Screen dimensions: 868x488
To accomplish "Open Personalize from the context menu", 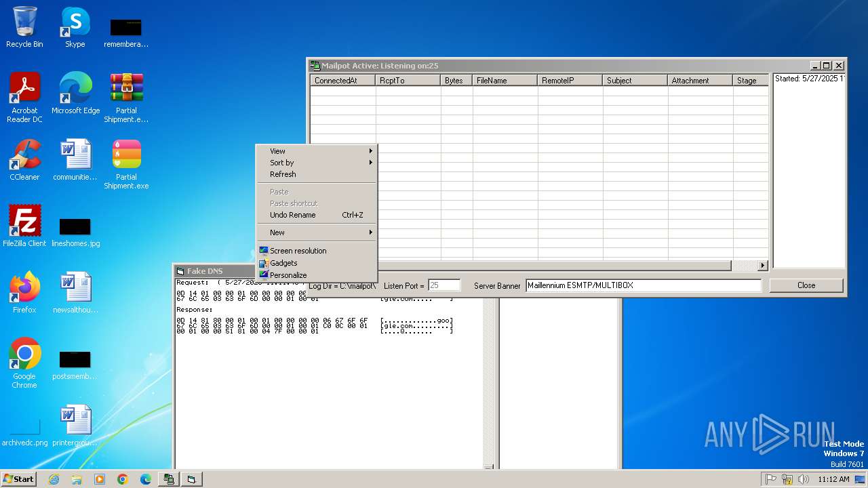I will [316, 275].
